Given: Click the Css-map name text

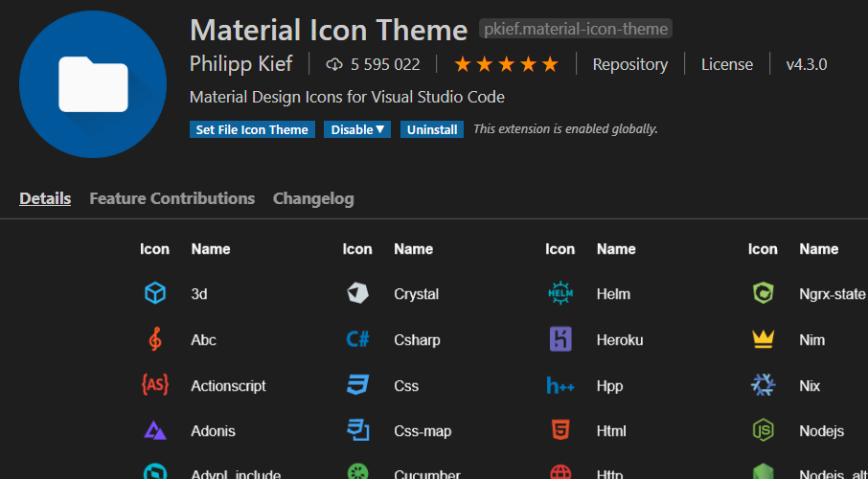Looking at the screenshot, I should (423, 431).
